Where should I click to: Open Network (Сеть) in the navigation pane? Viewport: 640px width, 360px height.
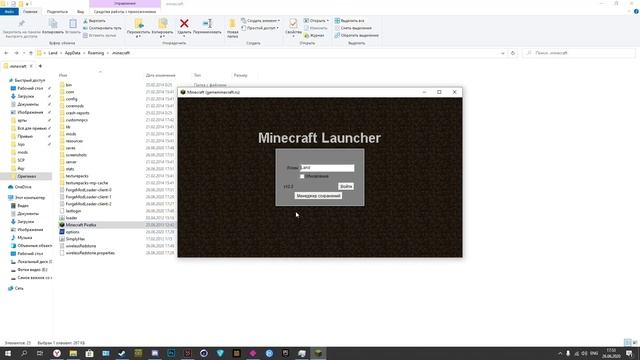[x=19, y=288]
